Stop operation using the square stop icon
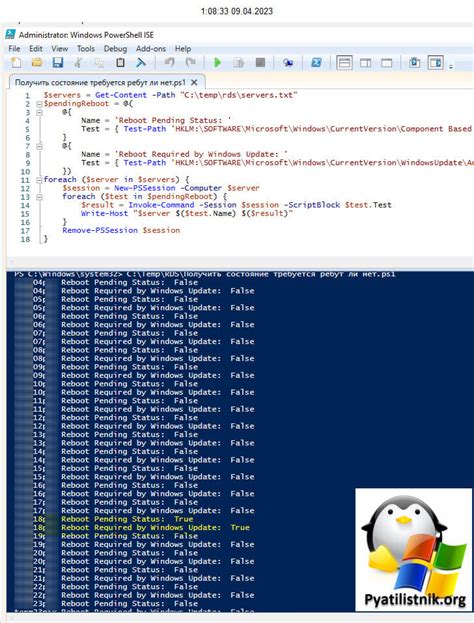Screen dimensions: 474x623 pos(260,63)
